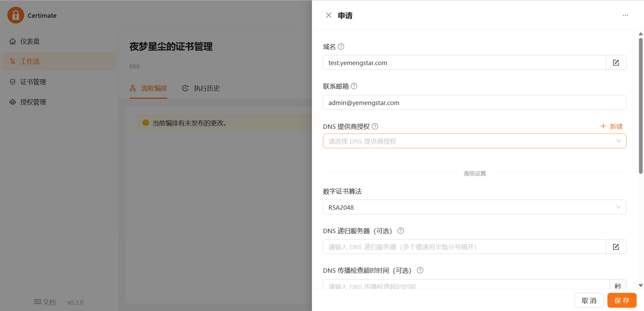Click help icon next to DNS 传播检查超时时间
Viewport: 644px width, 311px height.
420,270
